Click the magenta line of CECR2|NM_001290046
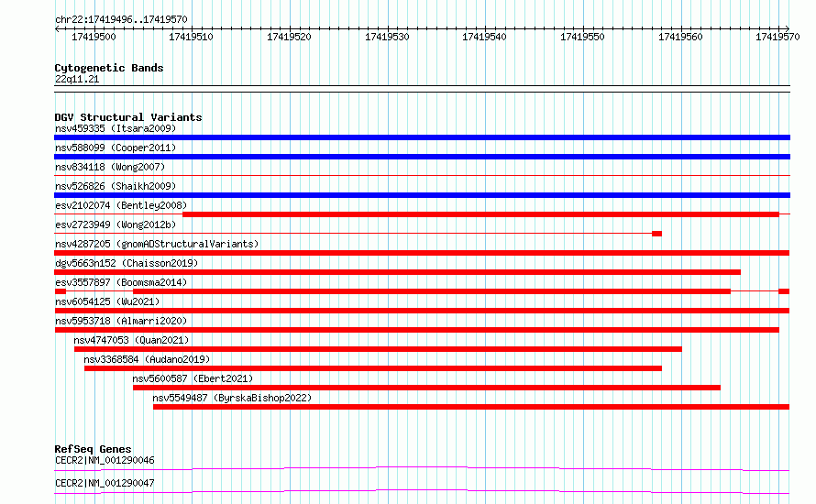Viewport: 816px width, 504px height. coord(422,468)
